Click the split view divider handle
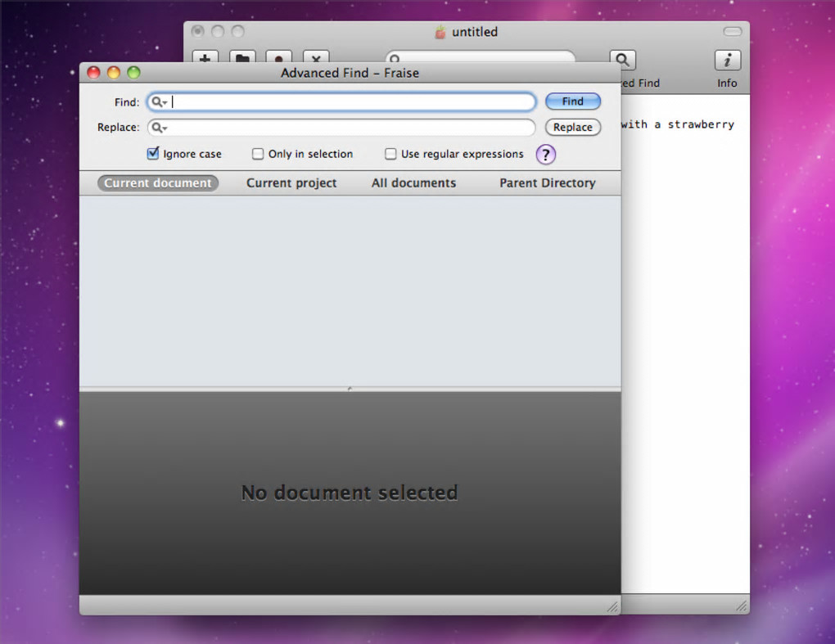The image size is (835, 644). (x=350, y=389)
